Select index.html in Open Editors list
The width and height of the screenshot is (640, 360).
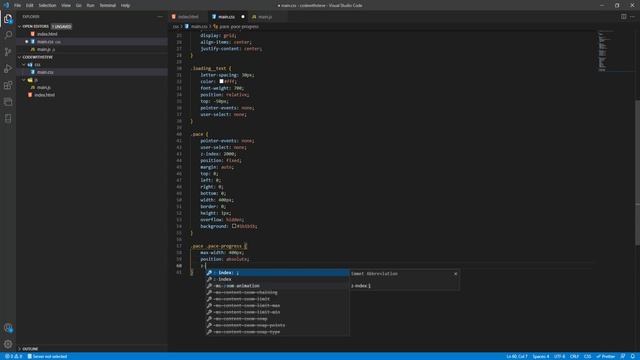(x=92, y=34)
